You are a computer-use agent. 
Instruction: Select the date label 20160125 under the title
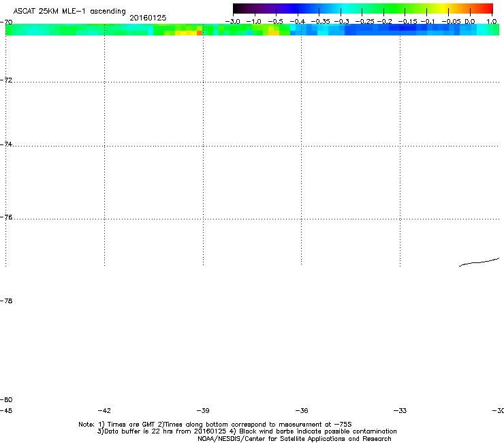tap(148, 18)
